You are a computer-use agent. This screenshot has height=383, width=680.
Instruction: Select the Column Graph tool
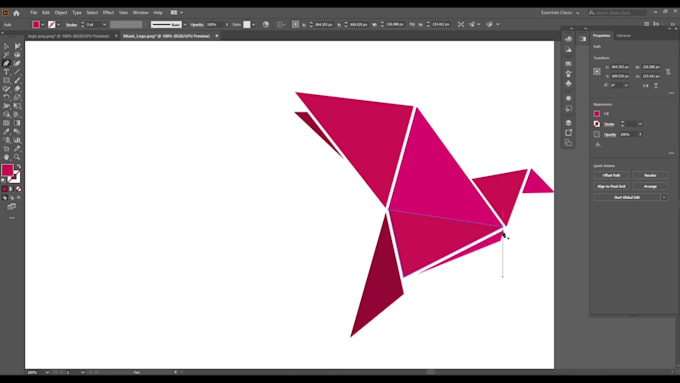[x=17, y=140]
